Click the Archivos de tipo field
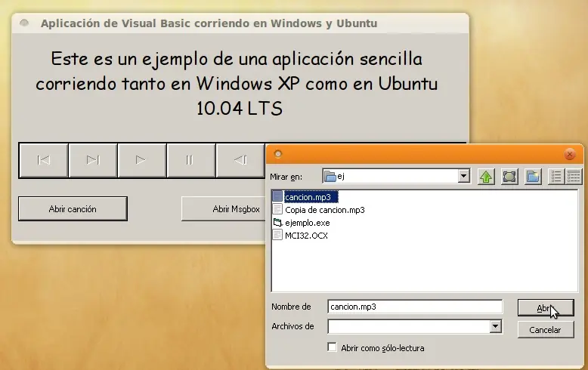588x370 pixels. click(x=415, y=326)
